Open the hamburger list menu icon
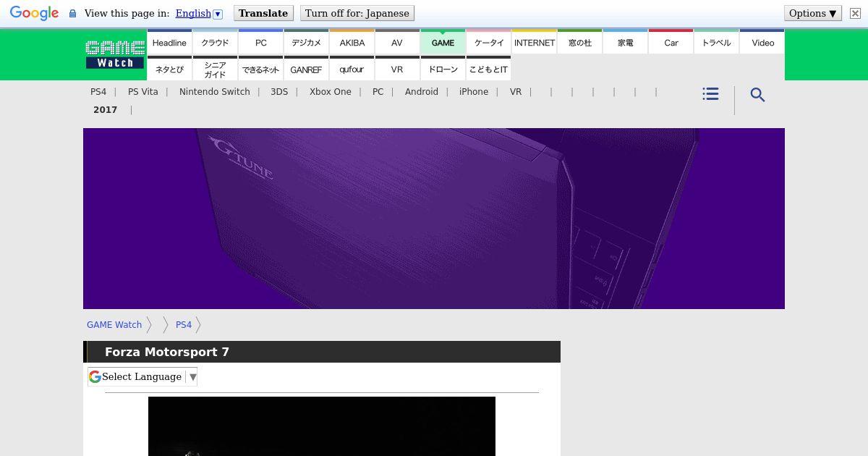The height and width of the screenshot is (456, 868). [710, 94]
